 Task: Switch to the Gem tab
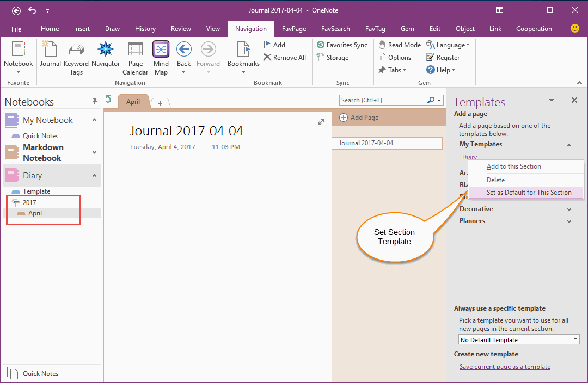coord(407,29)
